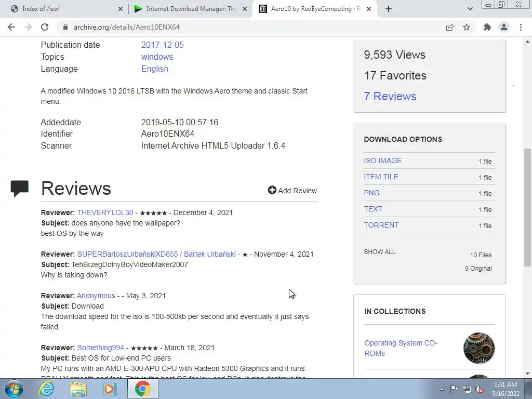Image resolution: width=532 pixels, height=399 pixels.
Task: Share this page via share icon
Action: tap(450, 27)
